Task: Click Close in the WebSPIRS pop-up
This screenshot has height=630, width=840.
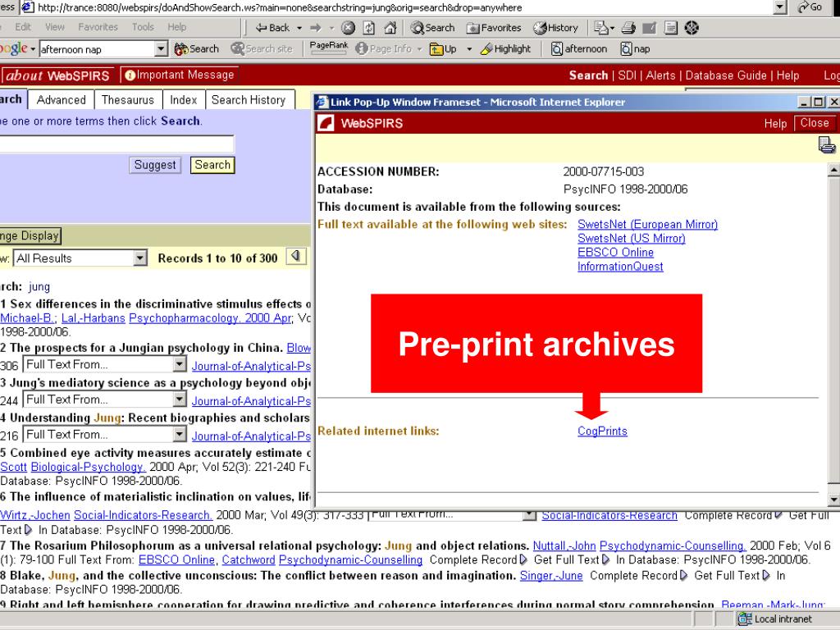Action: pos(814,123)
